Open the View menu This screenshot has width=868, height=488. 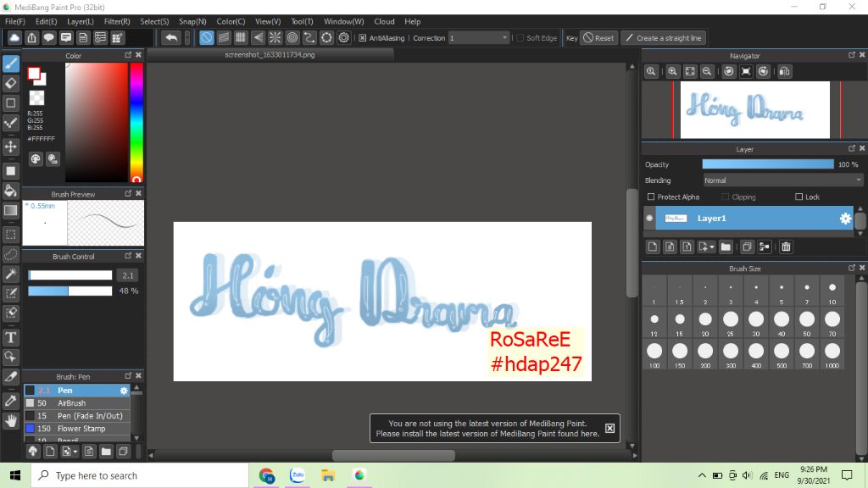coord(267,21)
